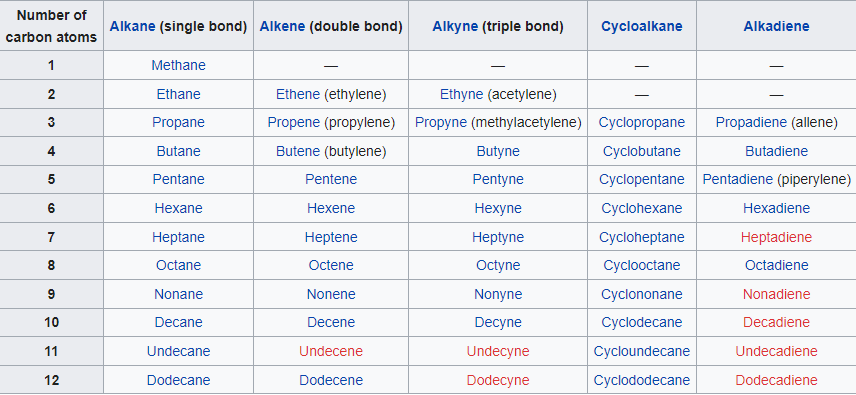Select the Cyclobutane link
856x395 pixels.
pyautogui.click(x=641, y=151)
